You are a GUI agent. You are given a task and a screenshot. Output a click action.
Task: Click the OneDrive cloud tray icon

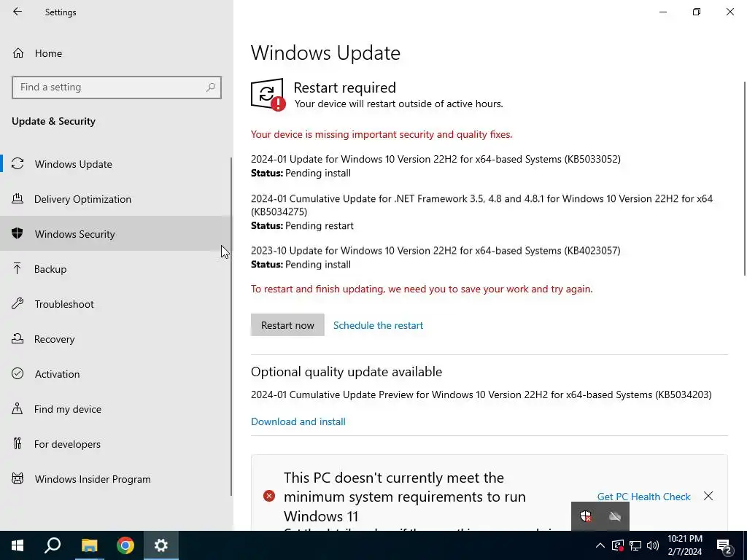coord(614,516)
